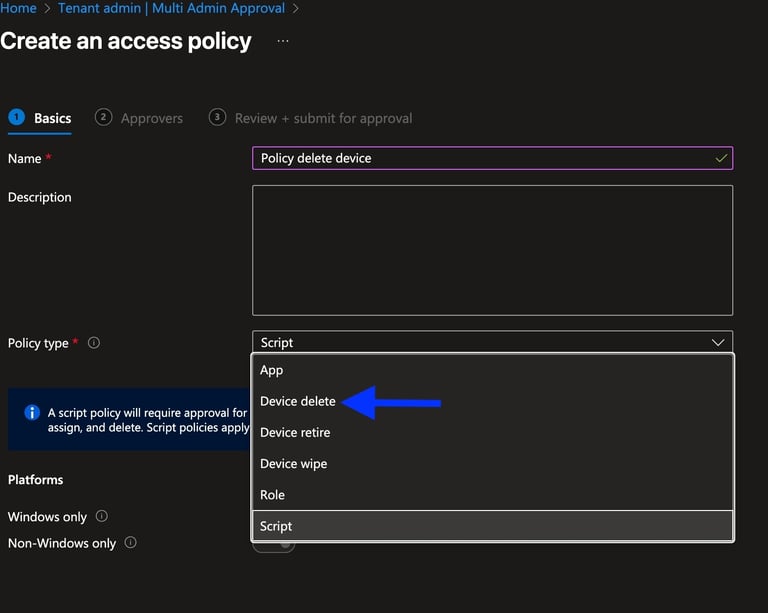Select Device delete from the dropdown

pyautogui.click(x=298, y=401)
